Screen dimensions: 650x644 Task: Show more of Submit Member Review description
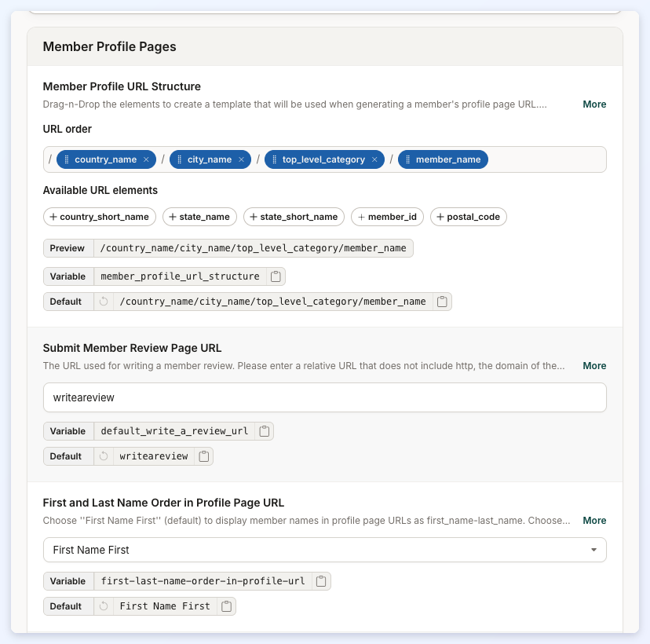594,366
